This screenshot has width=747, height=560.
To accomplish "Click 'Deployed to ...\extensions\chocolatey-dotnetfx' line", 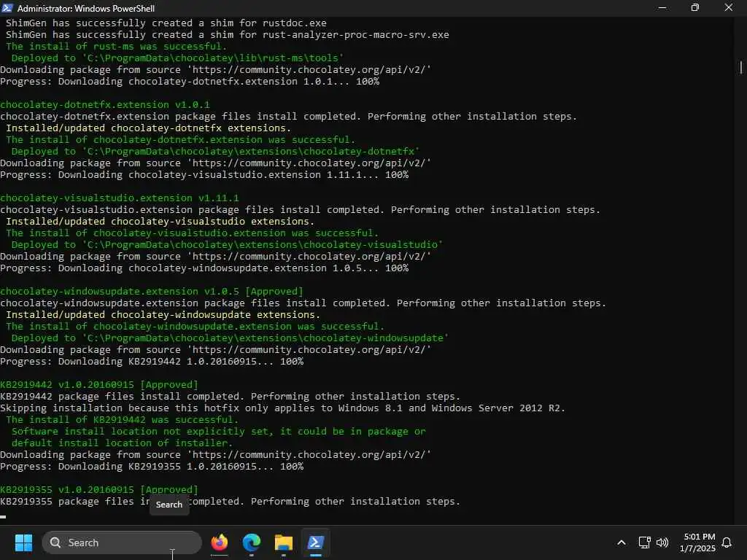I will (x=215, y=152).
